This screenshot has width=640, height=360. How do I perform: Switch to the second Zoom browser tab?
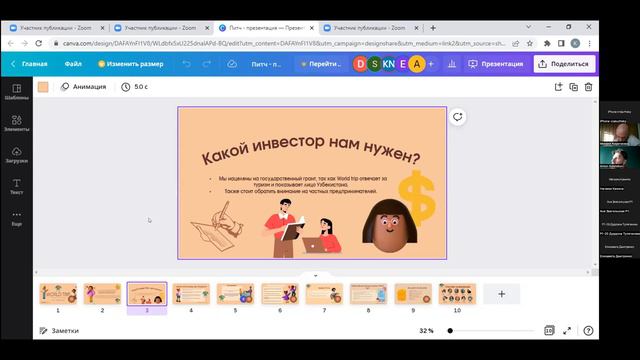click(161, 28)
